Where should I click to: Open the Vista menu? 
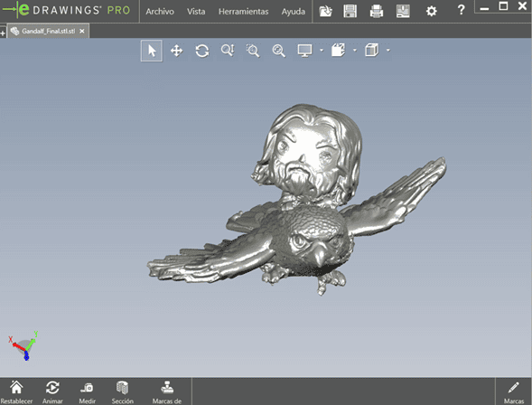click(x=196, y=12)
